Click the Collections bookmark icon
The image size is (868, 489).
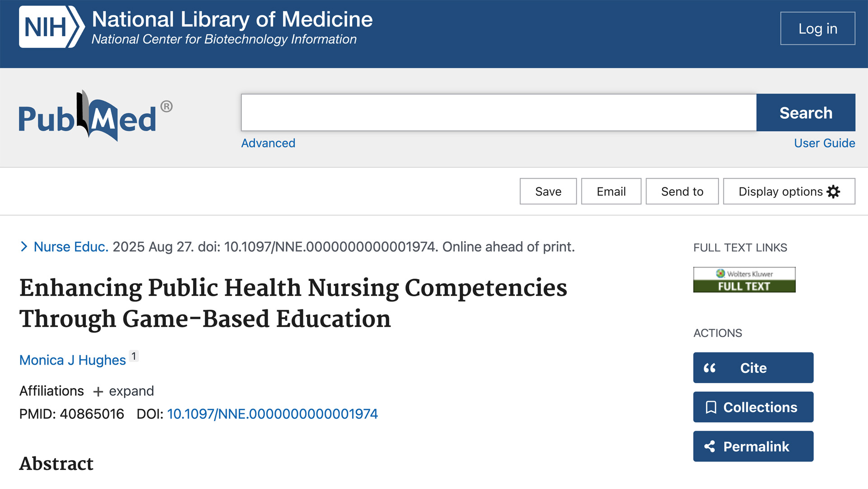(x=711, y=408)
